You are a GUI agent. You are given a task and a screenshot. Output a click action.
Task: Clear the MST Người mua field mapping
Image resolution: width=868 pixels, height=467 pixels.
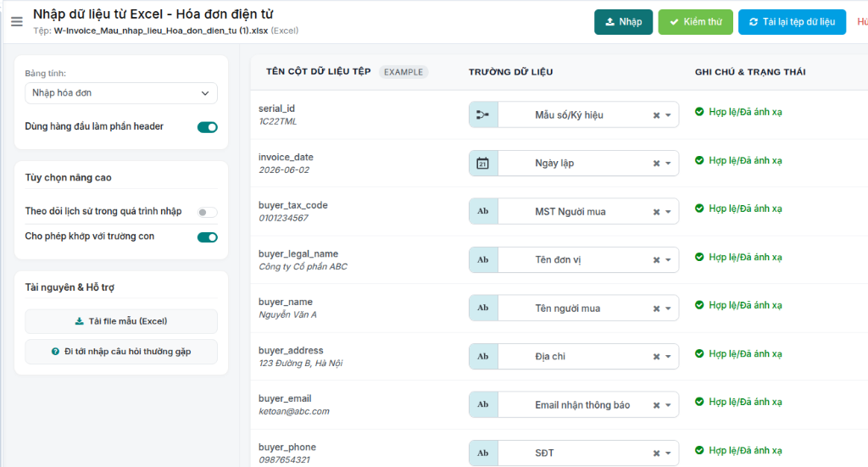(x=656, y=212)
